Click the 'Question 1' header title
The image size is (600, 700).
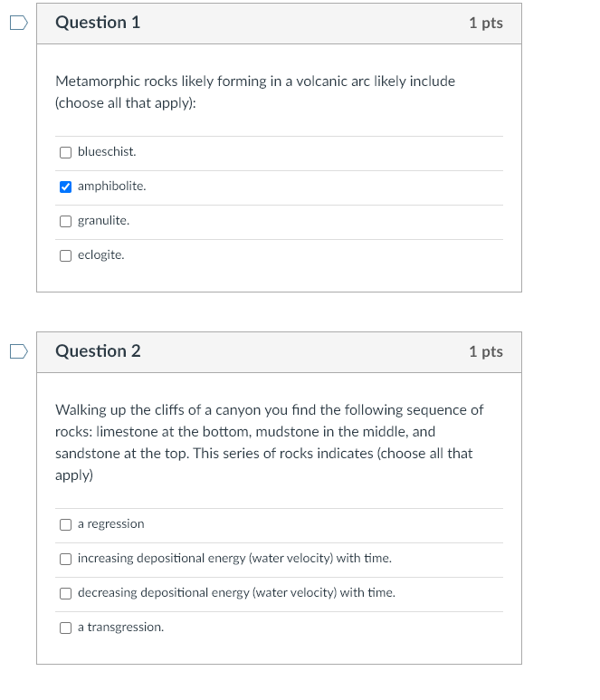click(98, 23)
